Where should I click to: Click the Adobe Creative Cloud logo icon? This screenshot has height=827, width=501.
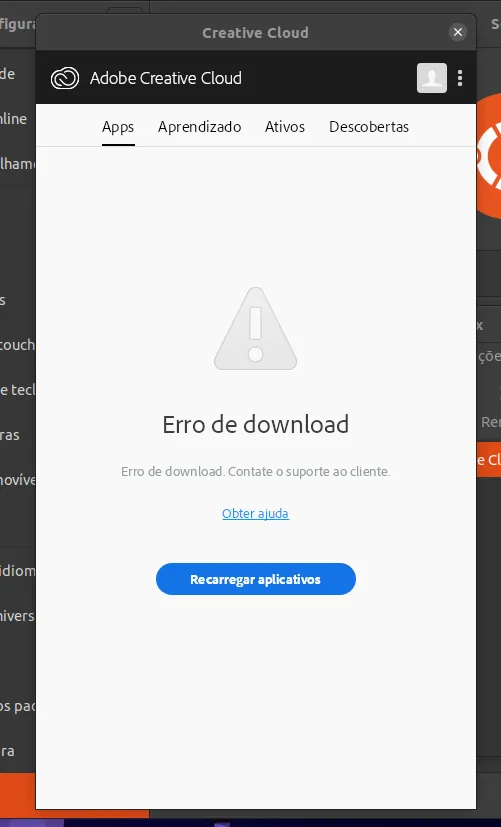coord(65,78)
